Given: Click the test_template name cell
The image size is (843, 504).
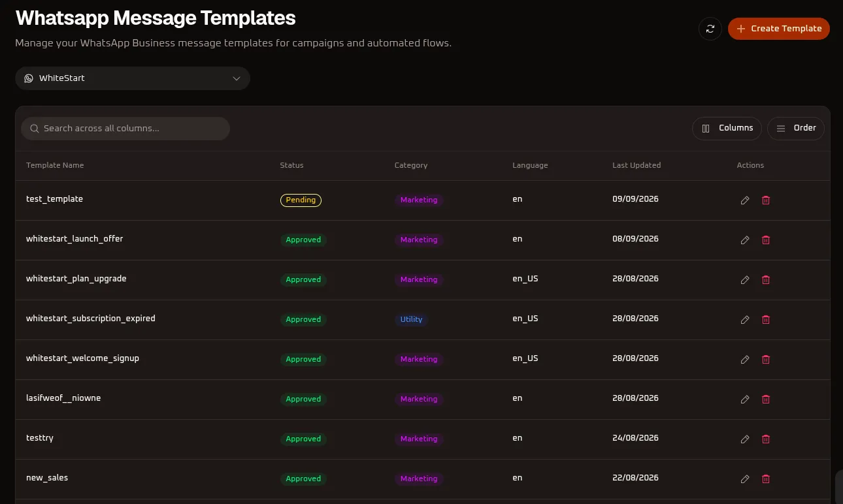Looking at the screenshot, I should pyautogui.click(x=54, y=199).
